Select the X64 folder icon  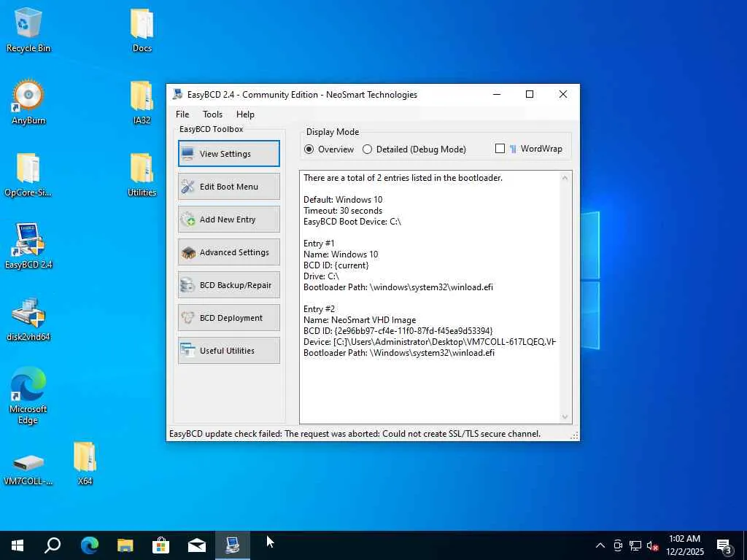pos(85,463)
